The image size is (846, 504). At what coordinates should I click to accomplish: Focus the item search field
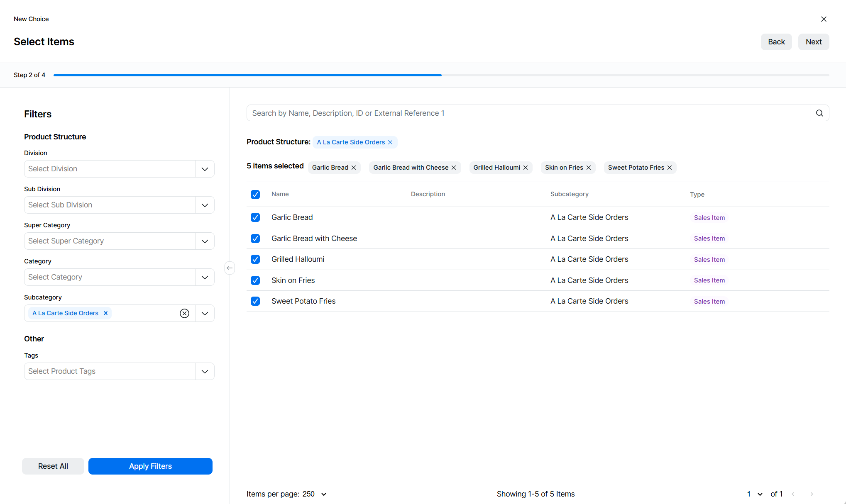(528, 113)
